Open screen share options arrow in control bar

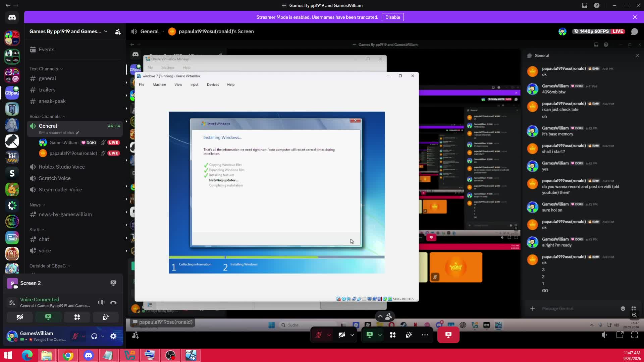(x=380, y=335)
